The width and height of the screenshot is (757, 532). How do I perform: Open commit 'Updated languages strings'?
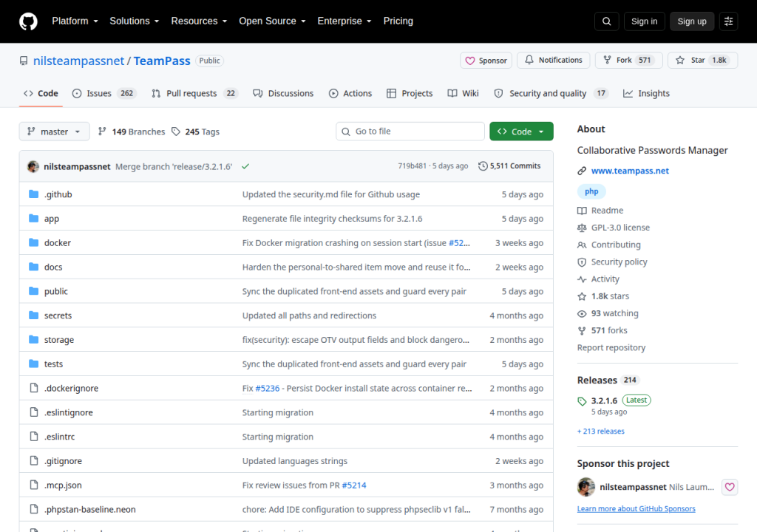click(294, 461)
